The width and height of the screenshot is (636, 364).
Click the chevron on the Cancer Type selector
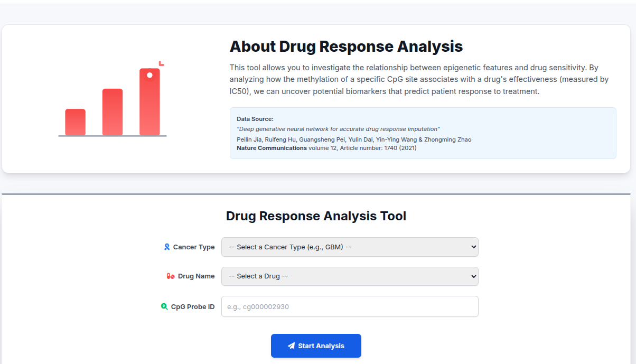(472, 247)
